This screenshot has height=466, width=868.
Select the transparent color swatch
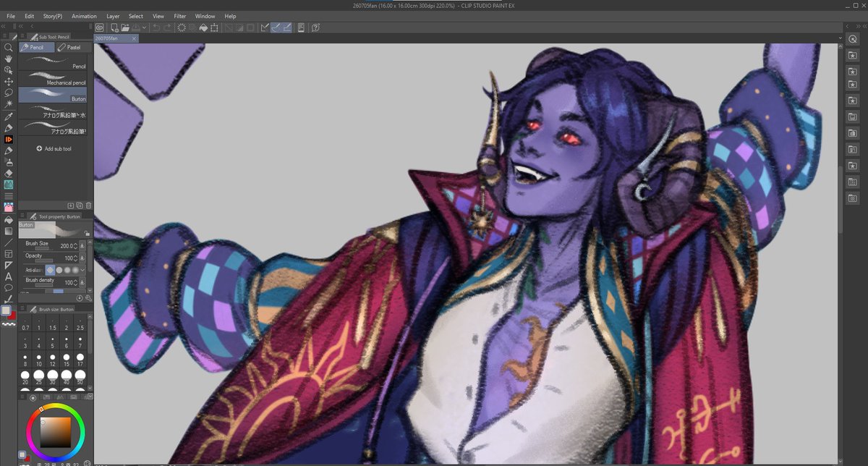click(x=8, y=325)
